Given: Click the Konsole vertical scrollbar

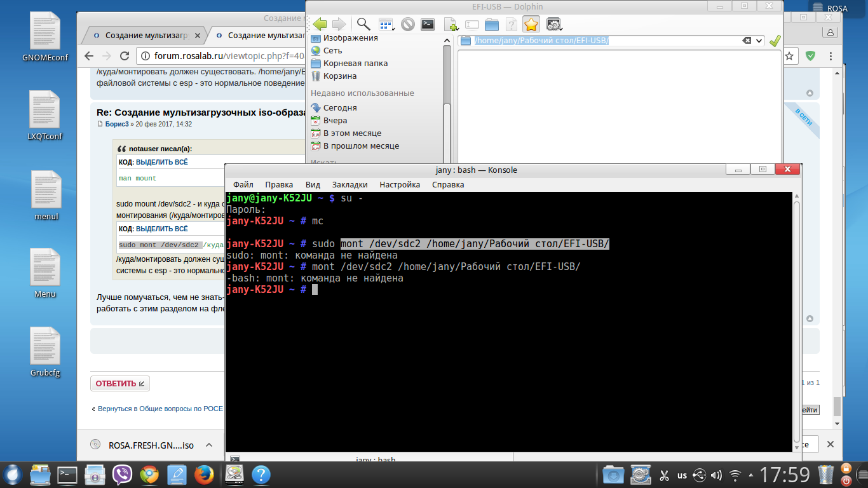Looking at the screenshot, I should (797, 318).
